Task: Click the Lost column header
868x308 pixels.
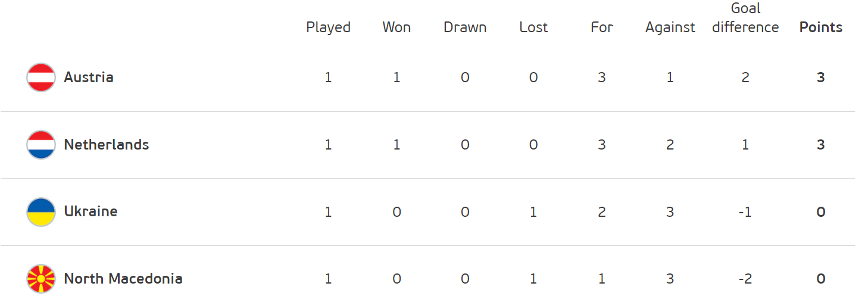Action: tap(533, 27)
